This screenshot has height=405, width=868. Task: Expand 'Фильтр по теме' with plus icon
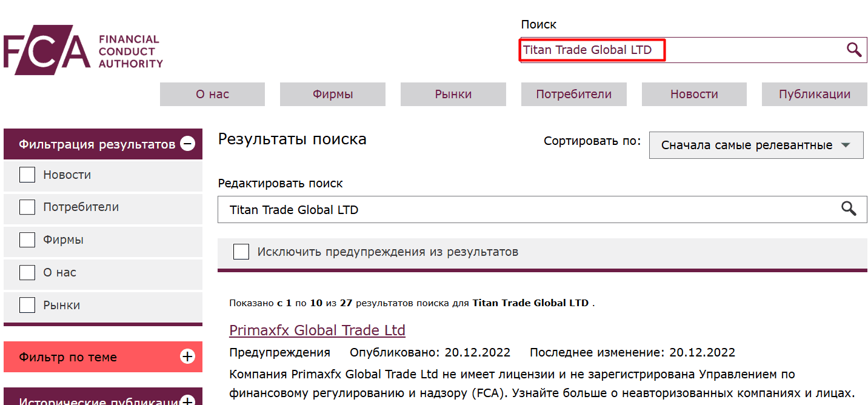pos(188,357)
